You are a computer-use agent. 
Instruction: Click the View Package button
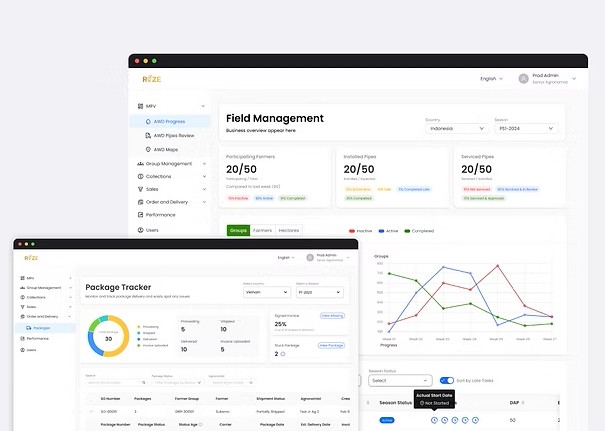click(331, 345)
